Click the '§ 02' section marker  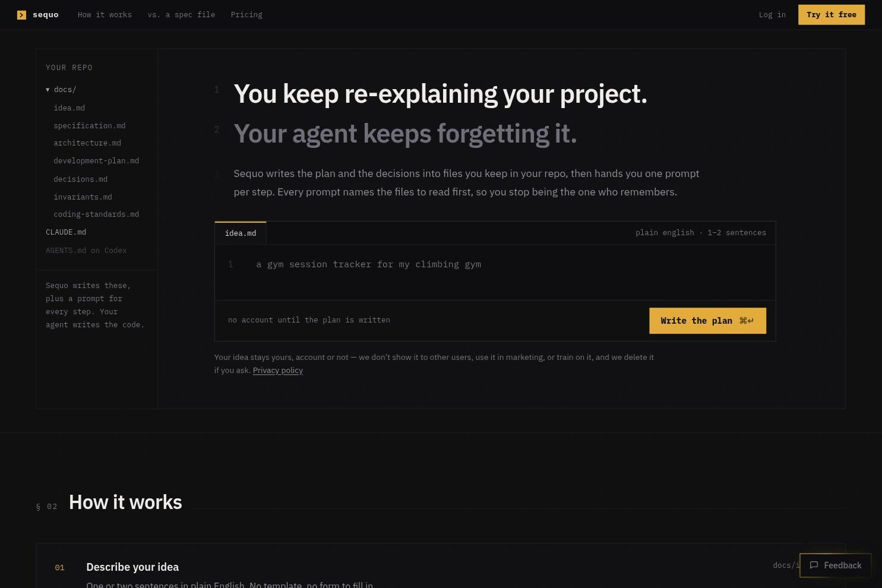point(47,507)
